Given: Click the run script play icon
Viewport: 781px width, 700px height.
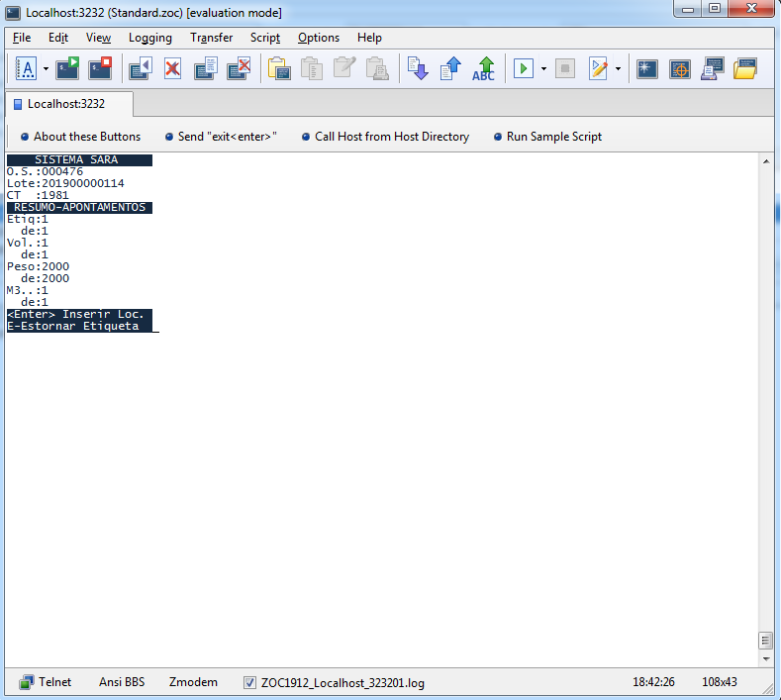Looking at the screenshot, I should (x=524, y=68).
